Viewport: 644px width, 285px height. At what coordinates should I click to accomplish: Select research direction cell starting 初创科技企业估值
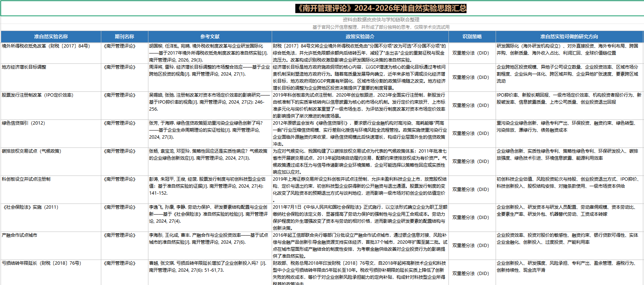569,190
